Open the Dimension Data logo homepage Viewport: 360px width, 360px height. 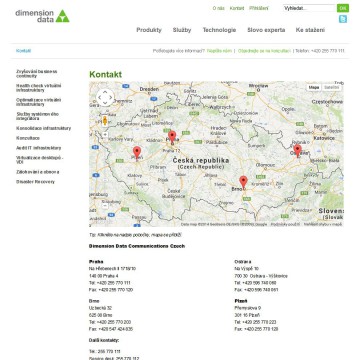coord(42,16)
